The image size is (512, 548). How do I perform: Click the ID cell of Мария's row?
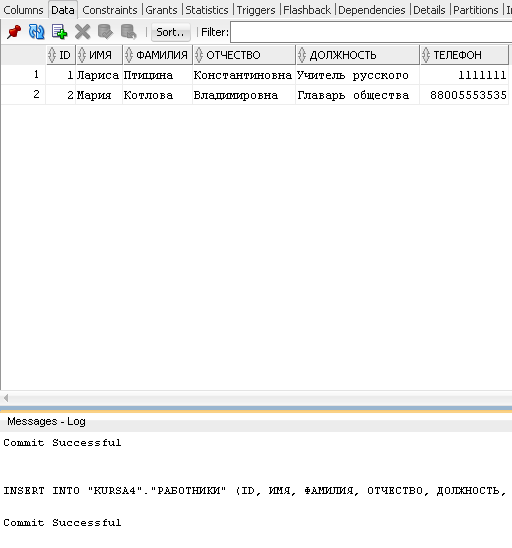coord(61,95)
